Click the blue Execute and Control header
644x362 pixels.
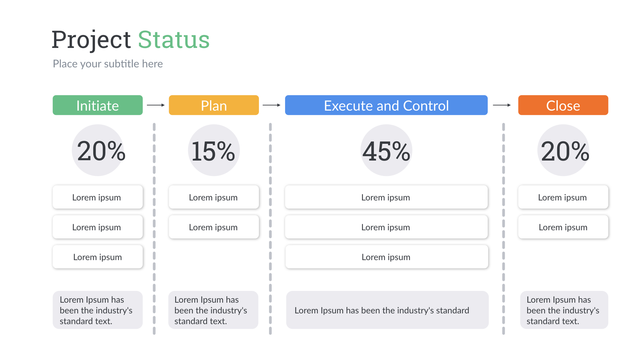[x=386, y=105]
